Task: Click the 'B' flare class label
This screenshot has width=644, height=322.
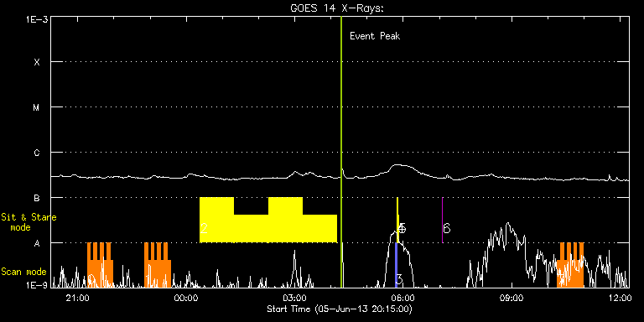Action: click(37, 198)
